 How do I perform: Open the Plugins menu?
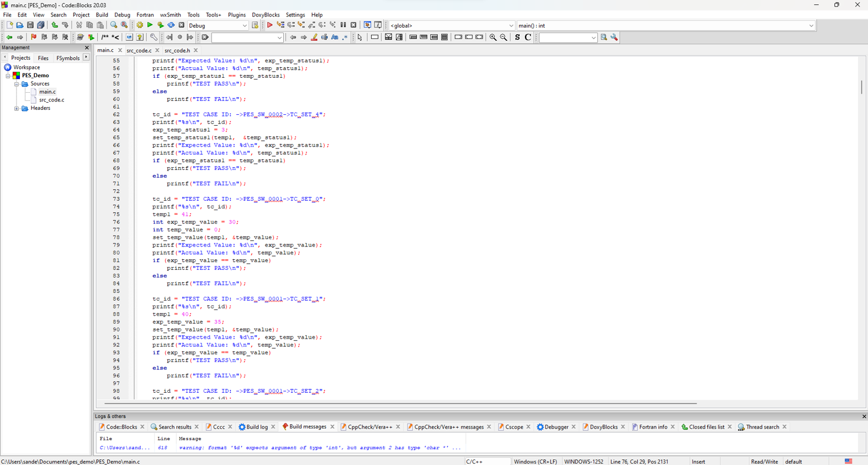coord(237,15)
